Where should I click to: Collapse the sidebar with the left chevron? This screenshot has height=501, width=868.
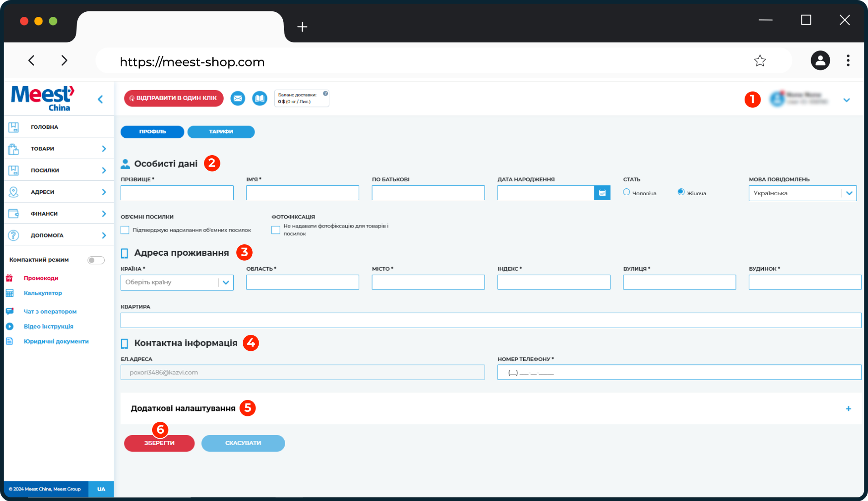click(x=100, y=99)
